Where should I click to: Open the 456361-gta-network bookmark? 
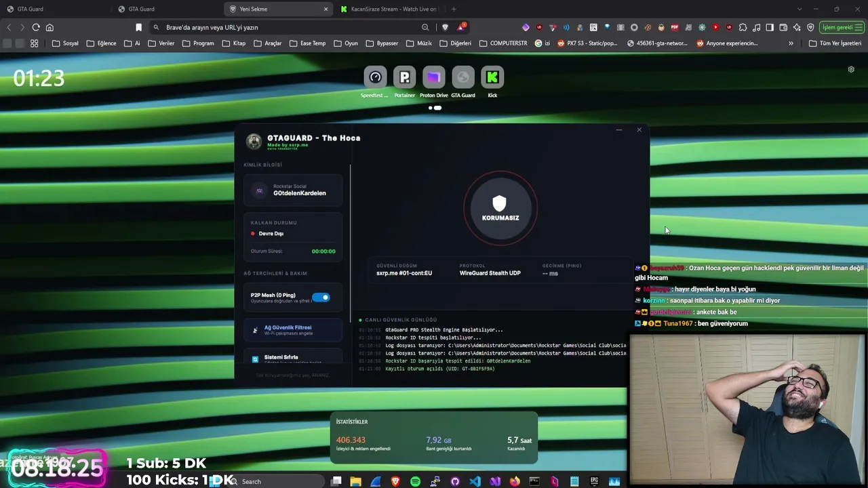[658, 43]
